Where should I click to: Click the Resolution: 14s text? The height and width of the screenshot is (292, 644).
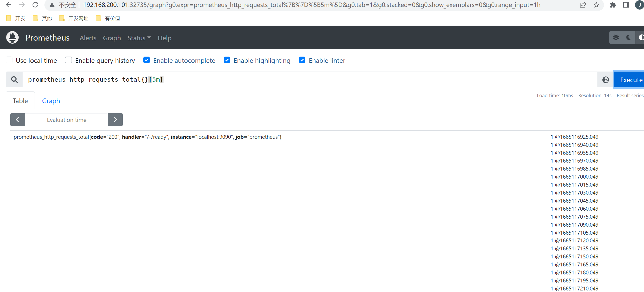(595, 96)
